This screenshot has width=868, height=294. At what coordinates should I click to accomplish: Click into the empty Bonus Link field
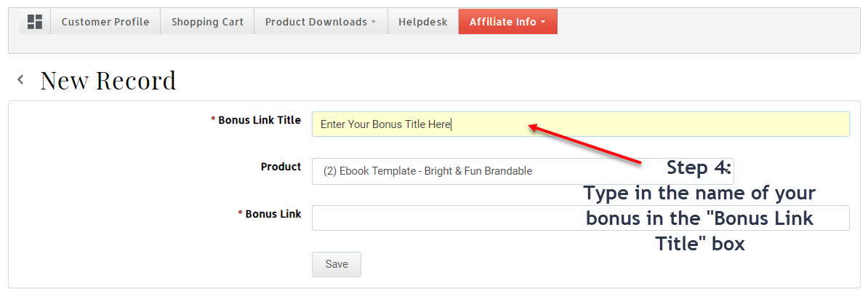pyautogui.click(x=581, y=218)
